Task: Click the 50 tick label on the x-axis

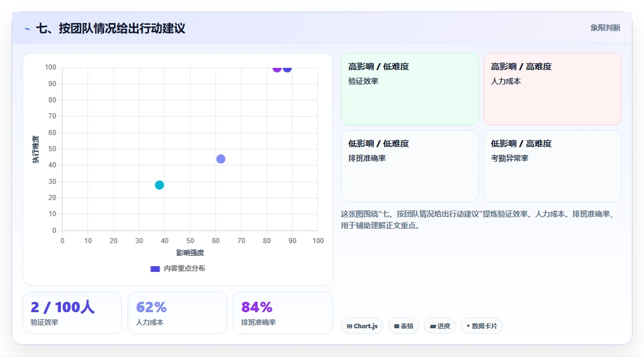Action: point(190,241)
